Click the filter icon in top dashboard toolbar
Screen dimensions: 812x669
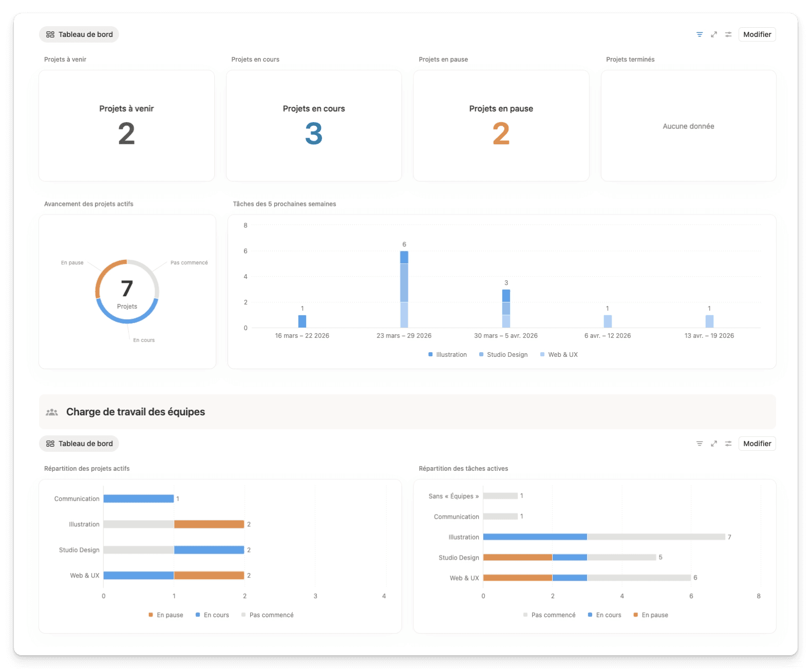pyautogui.click(x=699, y=34)
